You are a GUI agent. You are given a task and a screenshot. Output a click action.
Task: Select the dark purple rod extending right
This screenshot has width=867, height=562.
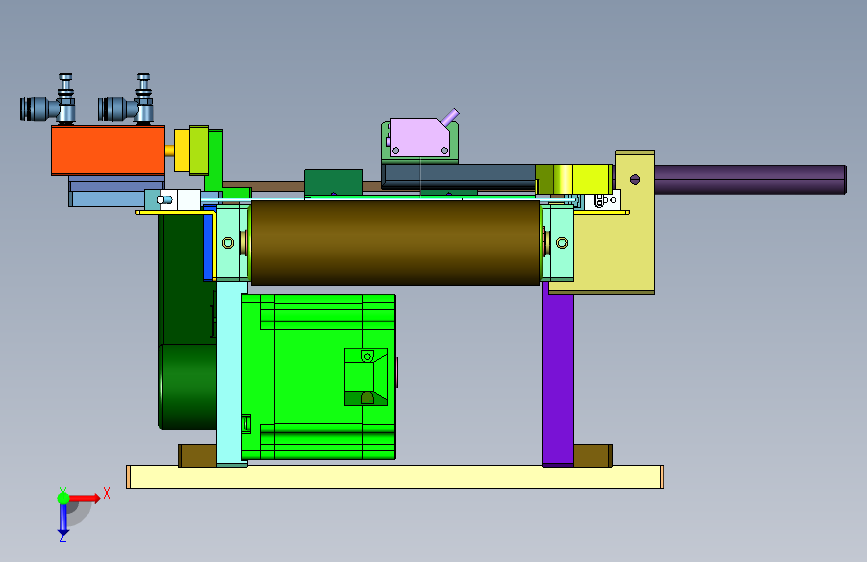[x=750, y=180]
